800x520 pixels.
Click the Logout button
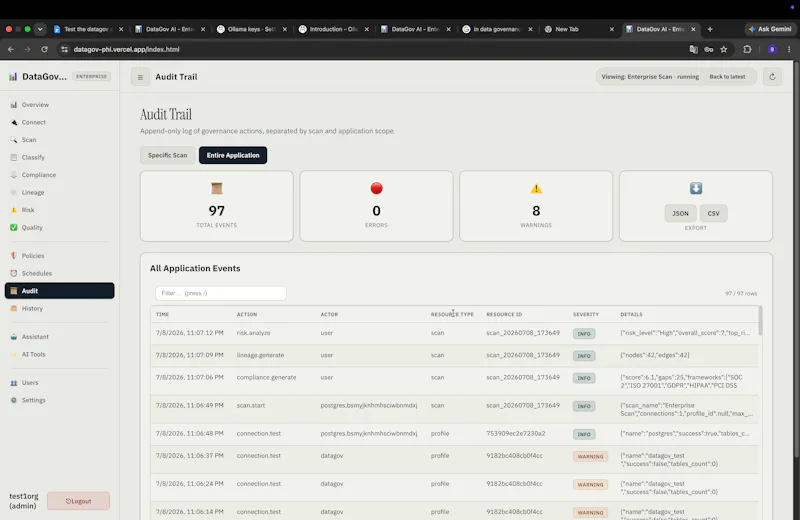(x=78, y=501)
